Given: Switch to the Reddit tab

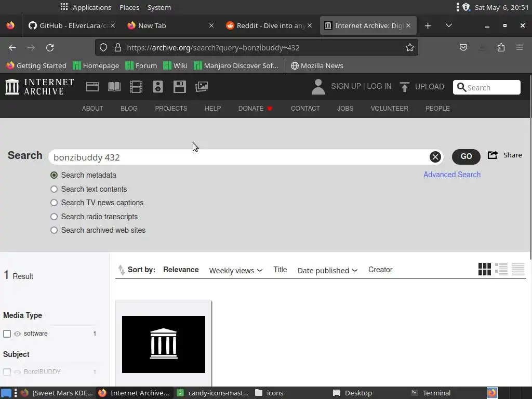Looking at the screenshot, I should pos(268,26).
